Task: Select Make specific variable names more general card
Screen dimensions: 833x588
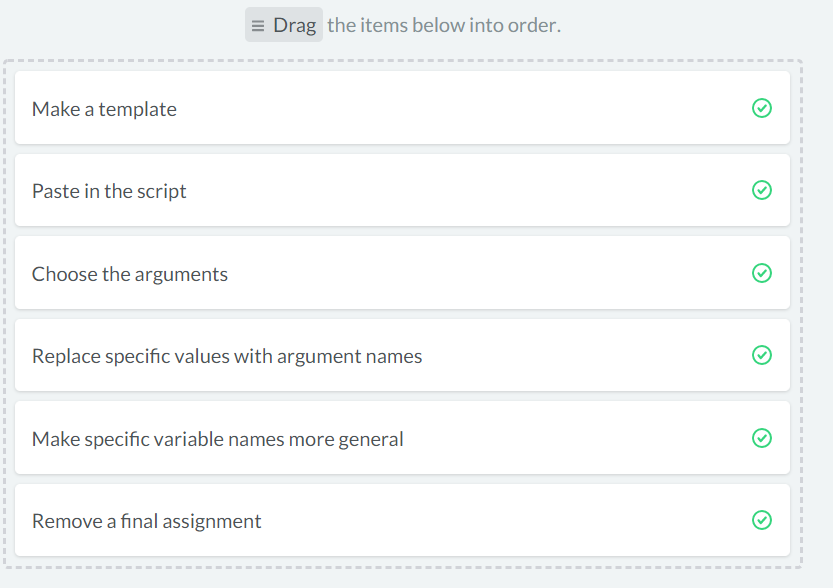Action: click(402, 438)
